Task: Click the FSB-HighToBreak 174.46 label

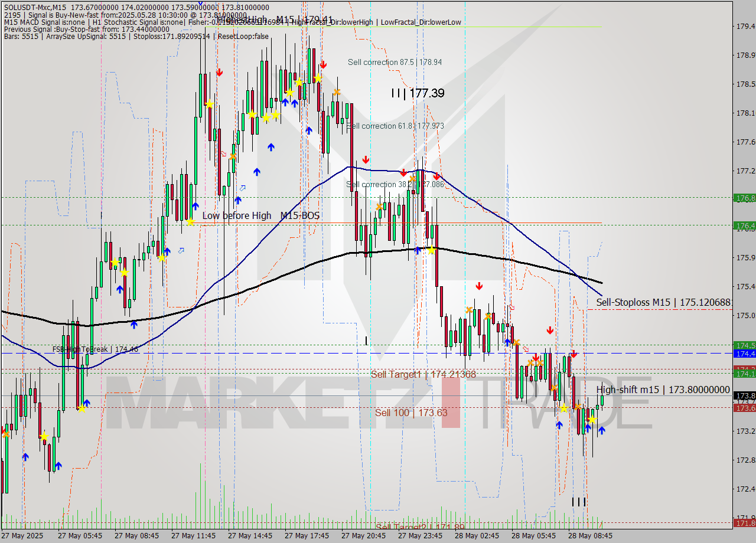Action: point(94,349)
